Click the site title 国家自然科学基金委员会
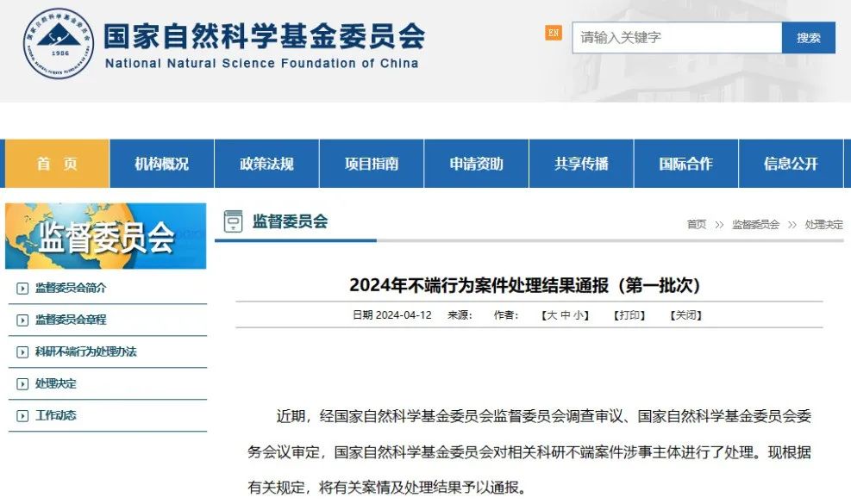851x504 pixels. [x=265, y=36]
